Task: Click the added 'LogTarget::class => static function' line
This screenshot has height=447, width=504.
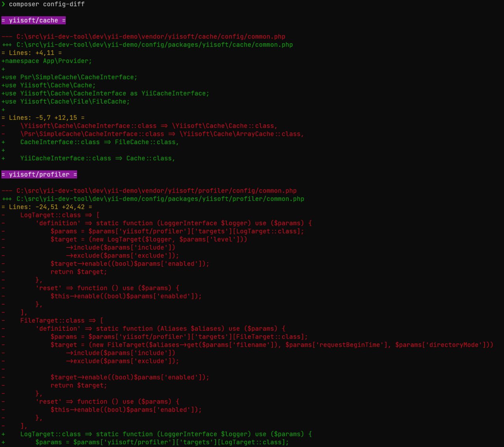Action: (x=157, y=434)
